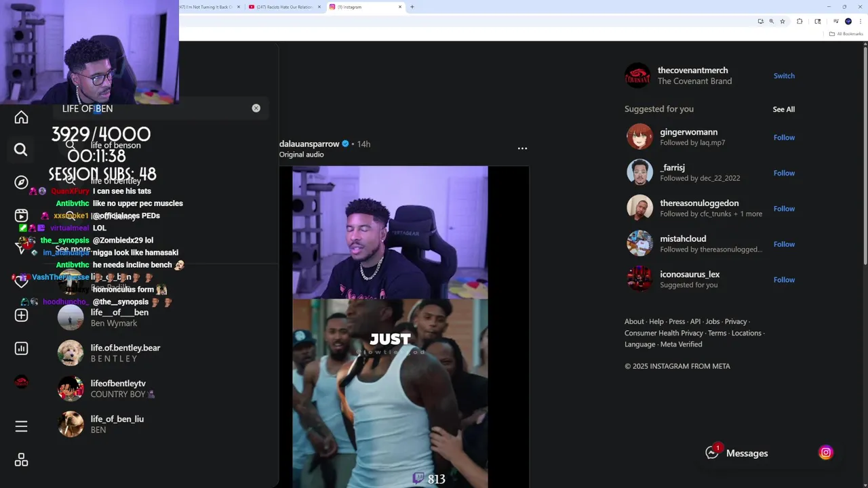
Task: Open _farrisj suggested profile
Action: [672, 167]
